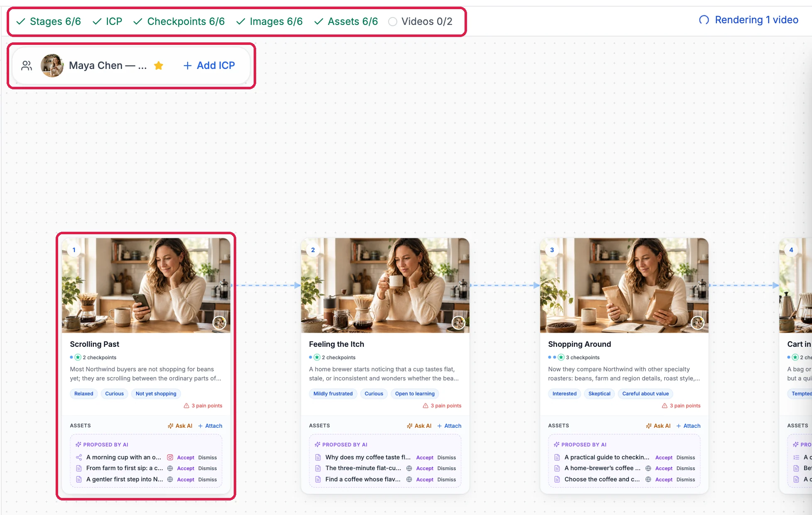Click the globe icon on 'From farm to first sip' row
This screenshot has height=515, width=812.
click(x=170, y=468)
